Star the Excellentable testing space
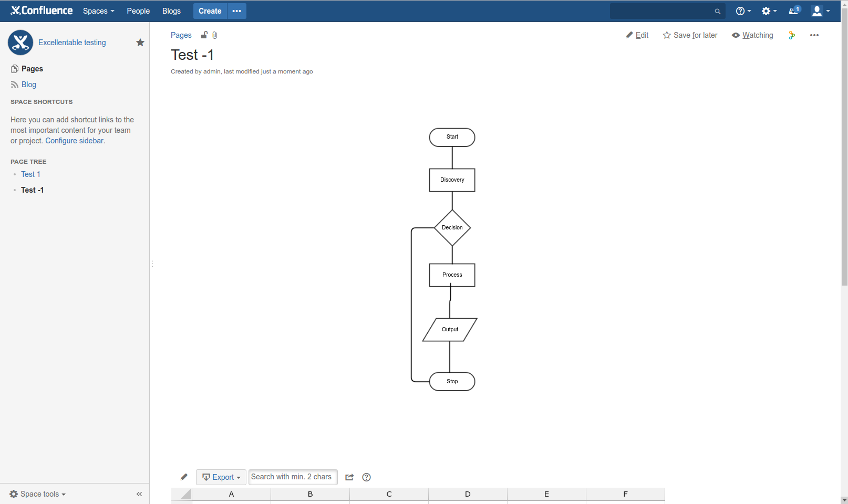This screenshot has width=848, height=504. [x=140, y=43]
